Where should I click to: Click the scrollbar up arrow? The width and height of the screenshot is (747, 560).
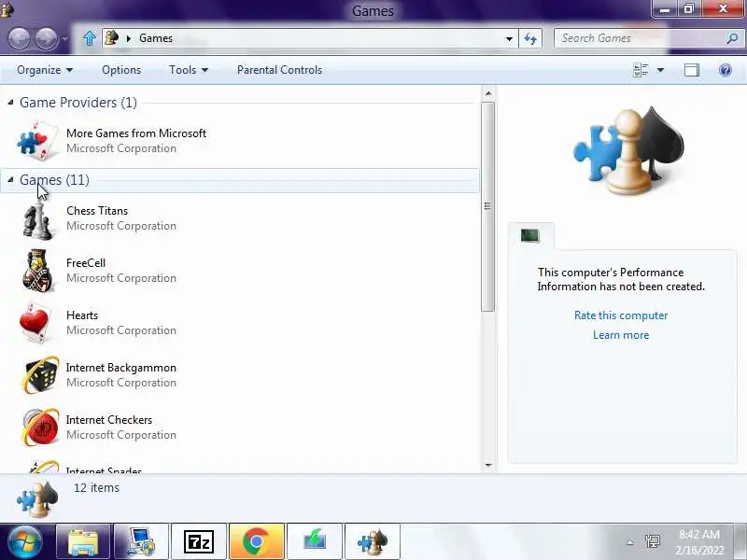click(487, 93)
